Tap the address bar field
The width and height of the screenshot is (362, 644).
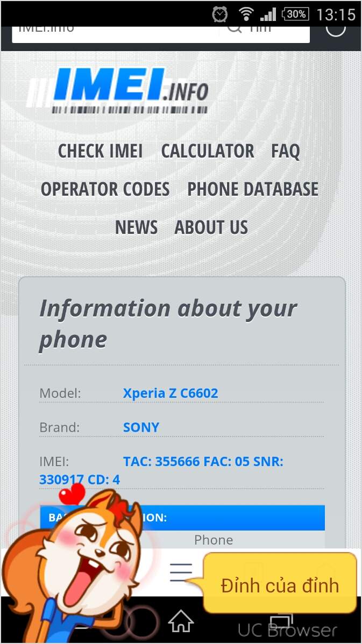tap(161, 34)
